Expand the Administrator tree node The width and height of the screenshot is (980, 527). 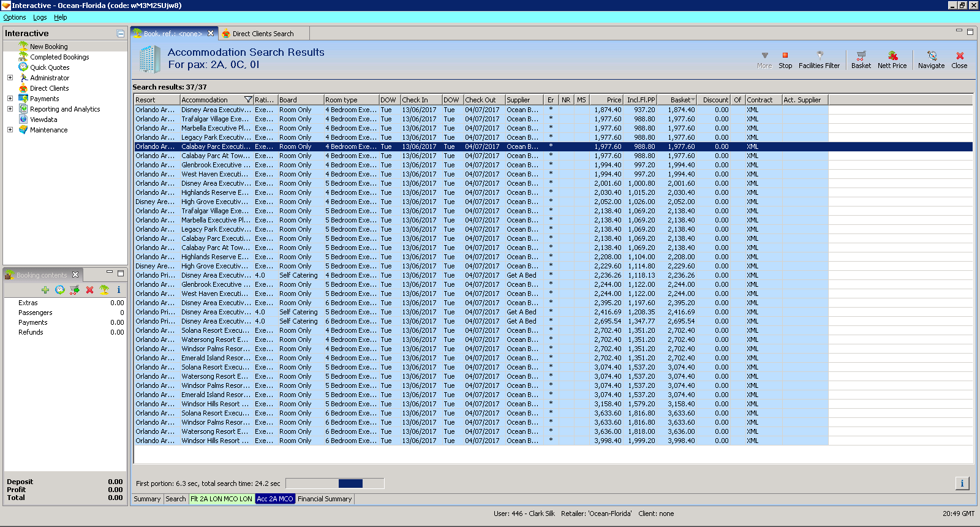click(10, 78)
